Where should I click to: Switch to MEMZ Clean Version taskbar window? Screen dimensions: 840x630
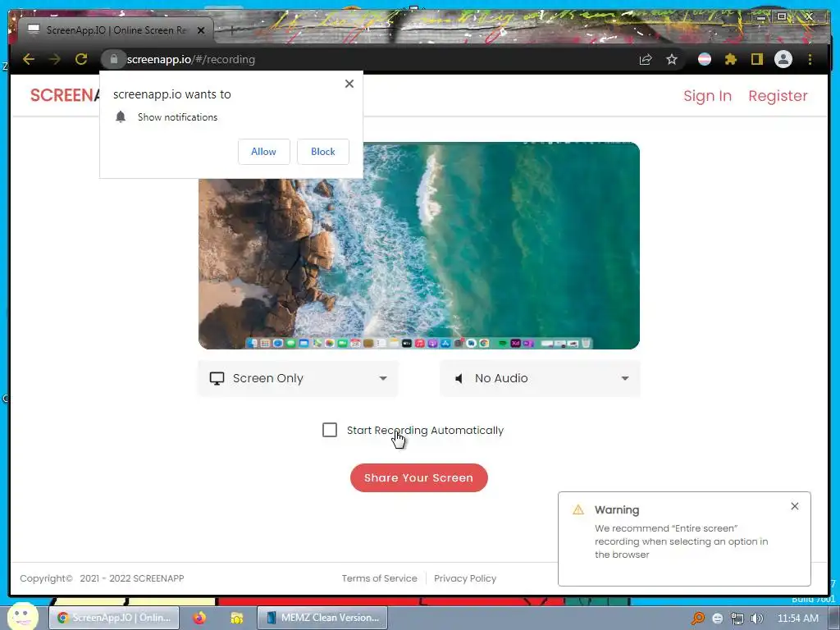[x=322, y=618]
